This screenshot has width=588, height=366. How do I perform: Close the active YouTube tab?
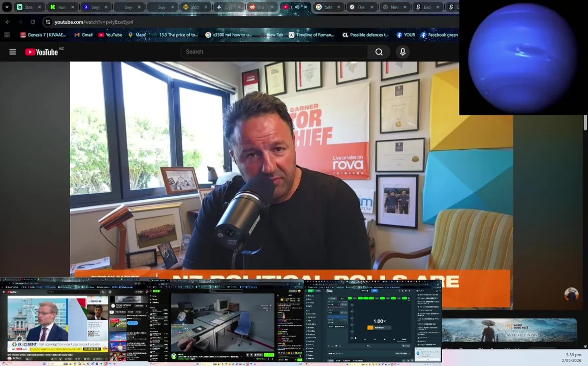click(x=305, y=7)
